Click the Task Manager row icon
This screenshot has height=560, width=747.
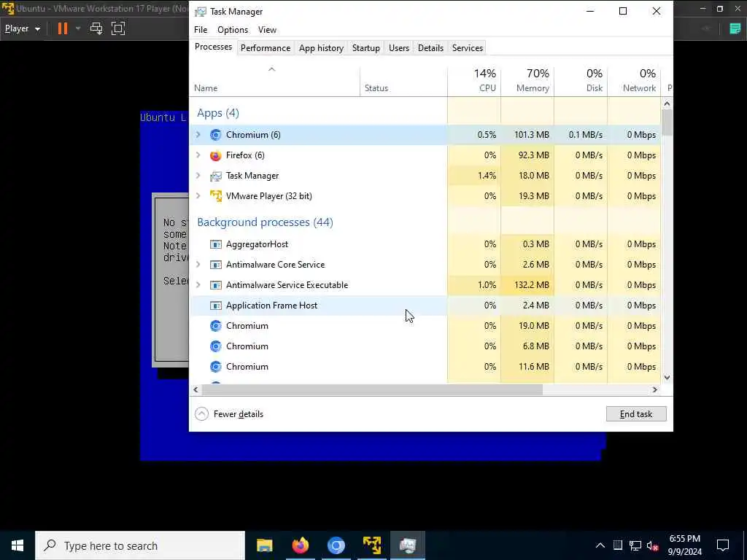pyautogui.click(x=216, y=176)
